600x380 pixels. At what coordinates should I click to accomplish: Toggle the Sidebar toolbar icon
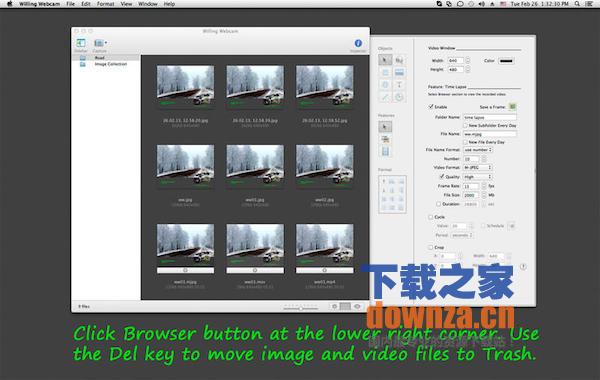(x=81, y=43)
